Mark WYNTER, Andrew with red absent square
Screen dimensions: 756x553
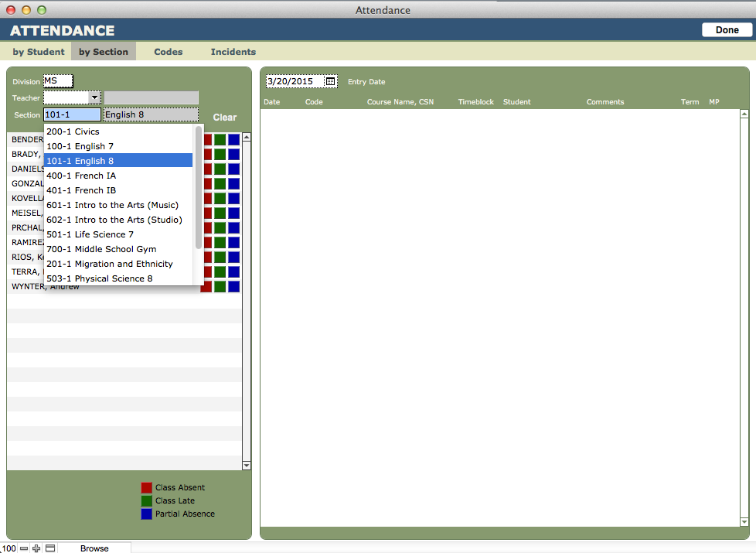206,287
